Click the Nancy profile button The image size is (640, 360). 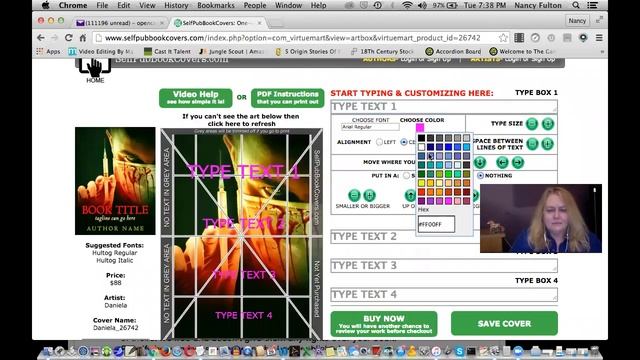(x=577, y=20)
